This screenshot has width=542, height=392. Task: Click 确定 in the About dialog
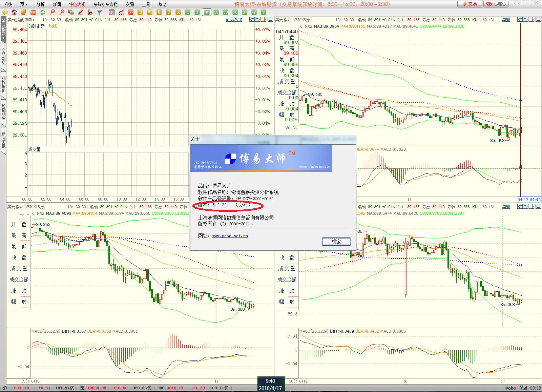point(336,242)
